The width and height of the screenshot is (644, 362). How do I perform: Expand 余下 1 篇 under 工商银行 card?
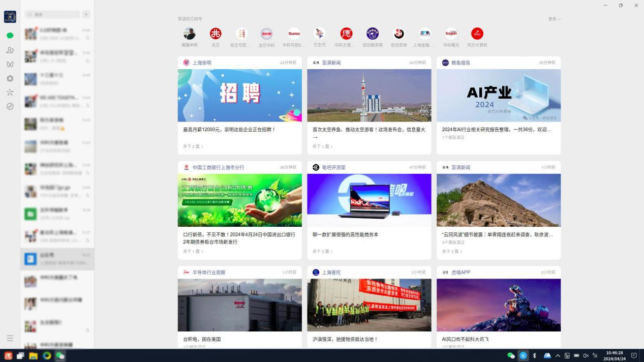point(193,251)
